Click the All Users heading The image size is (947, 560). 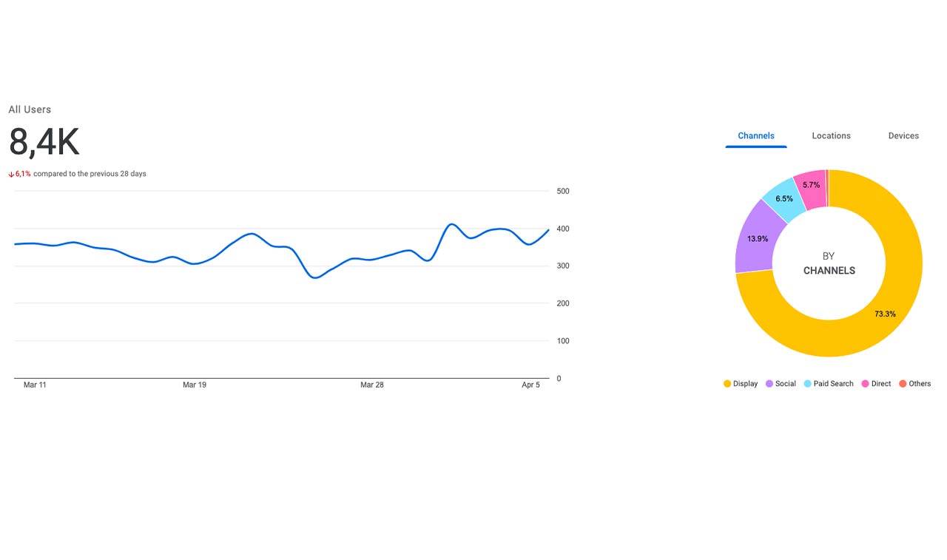tap(30, 109)
